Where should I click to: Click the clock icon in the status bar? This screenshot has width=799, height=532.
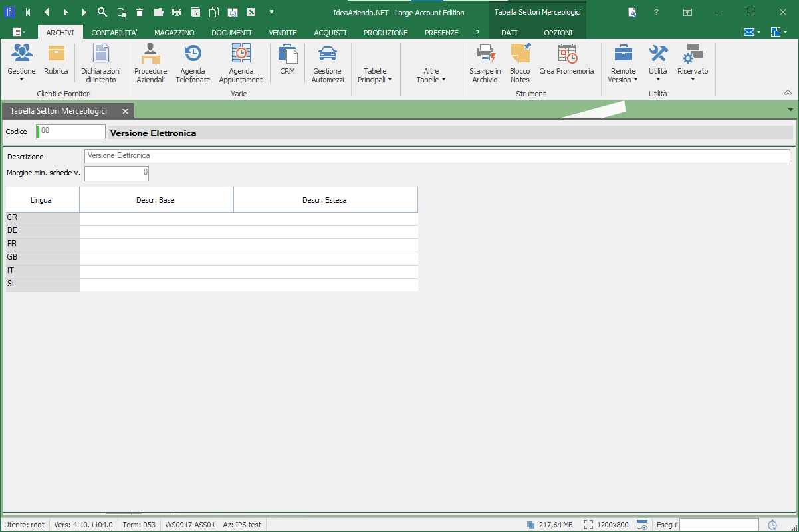click(773, 525)
